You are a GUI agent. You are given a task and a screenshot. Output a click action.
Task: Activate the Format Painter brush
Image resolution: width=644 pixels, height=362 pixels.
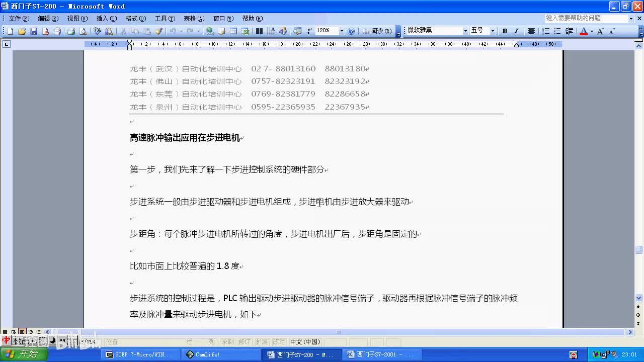tap(158, 31)
